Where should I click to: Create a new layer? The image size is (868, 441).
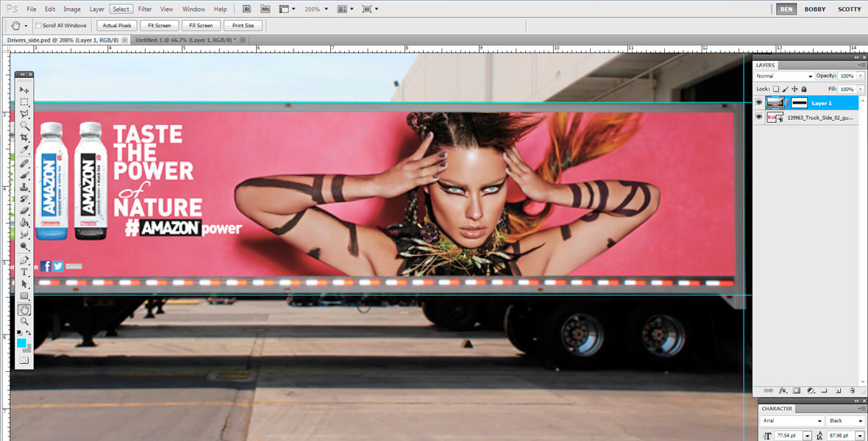coord(838,390)
